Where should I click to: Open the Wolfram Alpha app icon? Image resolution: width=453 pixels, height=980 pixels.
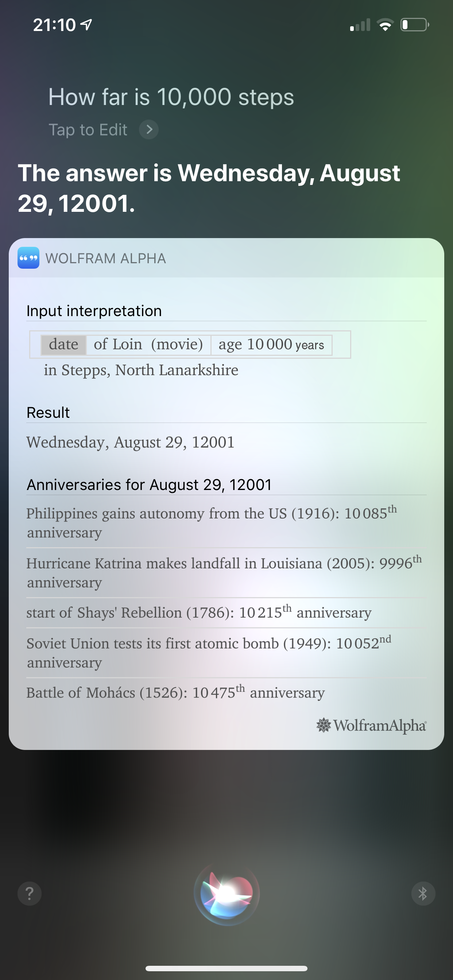28,258
